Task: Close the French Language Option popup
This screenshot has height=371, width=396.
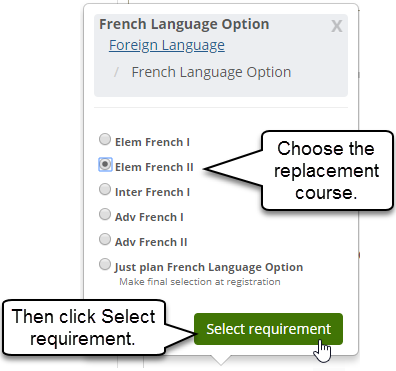Action: [x=337, y=26]
